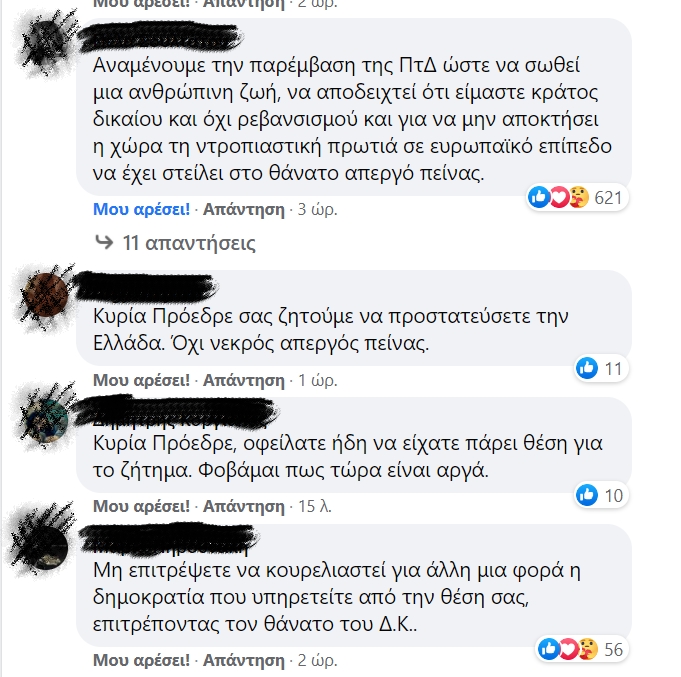Click the reply arrow icon next to 11 απαντήσεις
Image resolution: width=681 pixels, height=677 pixels.
104,242
